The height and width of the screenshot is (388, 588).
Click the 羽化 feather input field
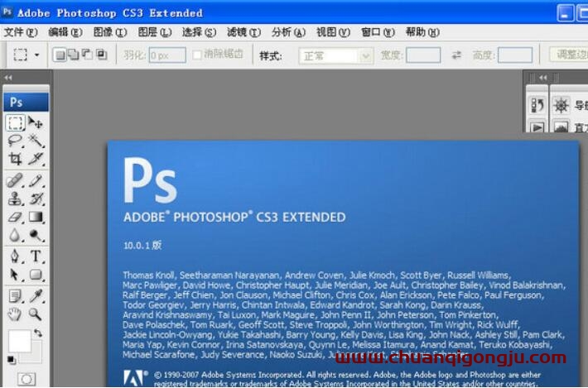coord(167,55)
